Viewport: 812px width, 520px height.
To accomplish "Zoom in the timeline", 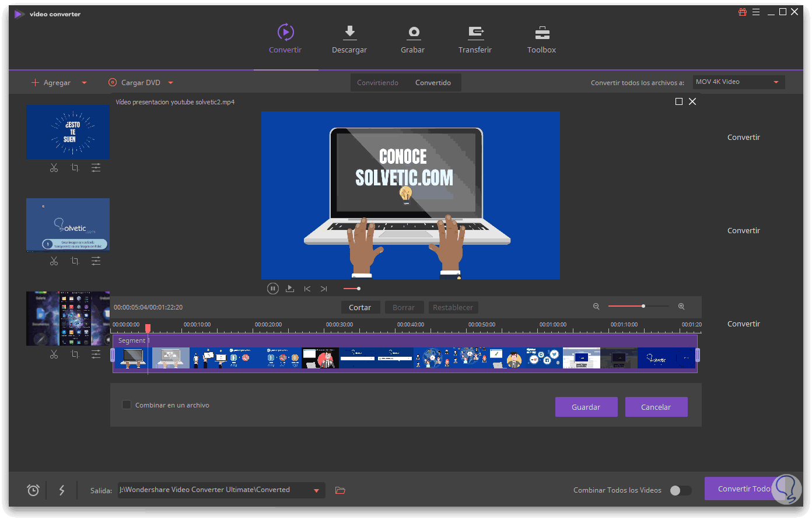I will [681, 306].
